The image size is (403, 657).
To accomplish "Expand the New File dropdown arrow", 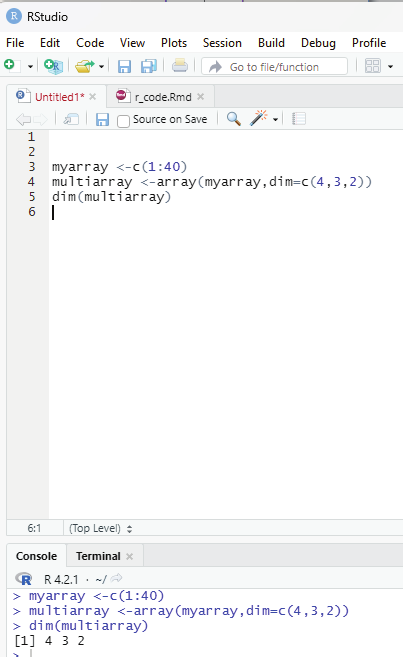I will [x=30, y=66].
